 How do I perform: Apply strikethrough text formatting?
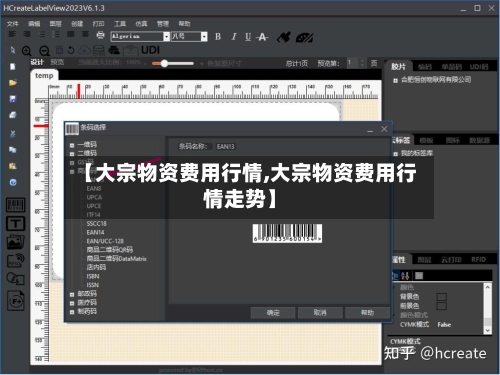pyautogui.click(x=262, y=37)
